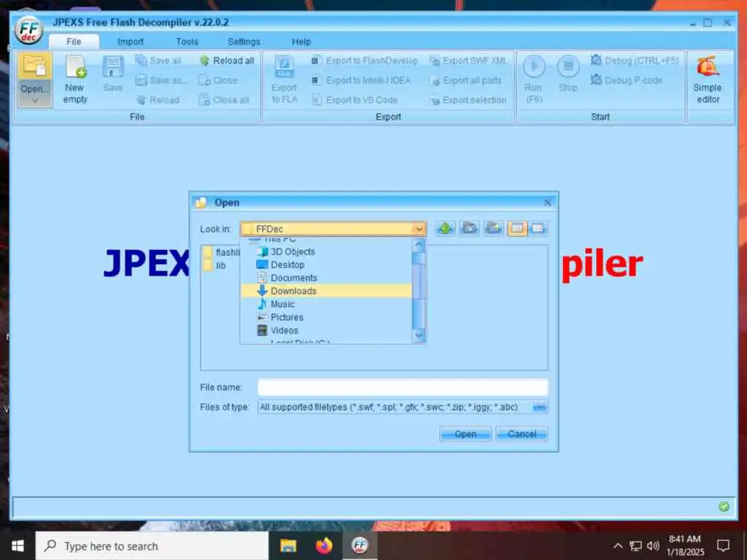
Task: Click Export SWF XML
Action: point(468,61)
